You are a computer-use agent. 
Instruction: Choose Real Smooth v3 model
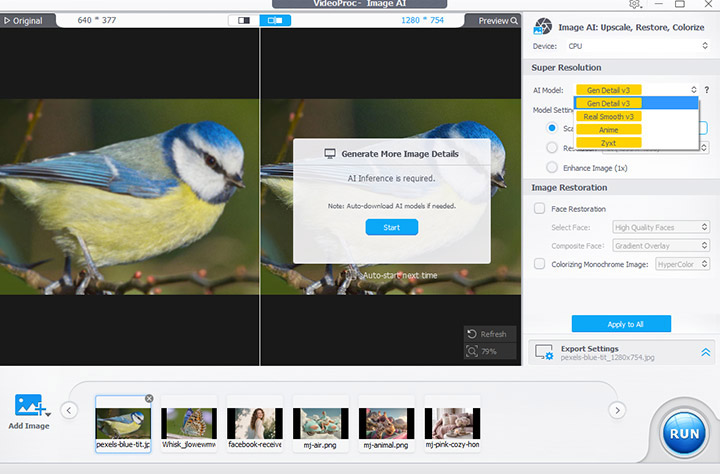[636, 117]
